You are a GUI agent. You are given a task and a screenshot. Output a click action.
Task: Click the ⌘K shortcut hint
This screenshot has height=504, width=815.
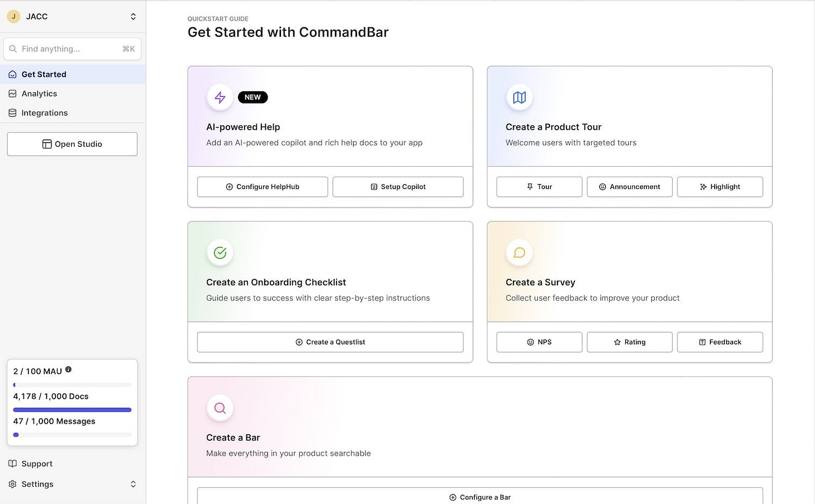coord(129,49)
